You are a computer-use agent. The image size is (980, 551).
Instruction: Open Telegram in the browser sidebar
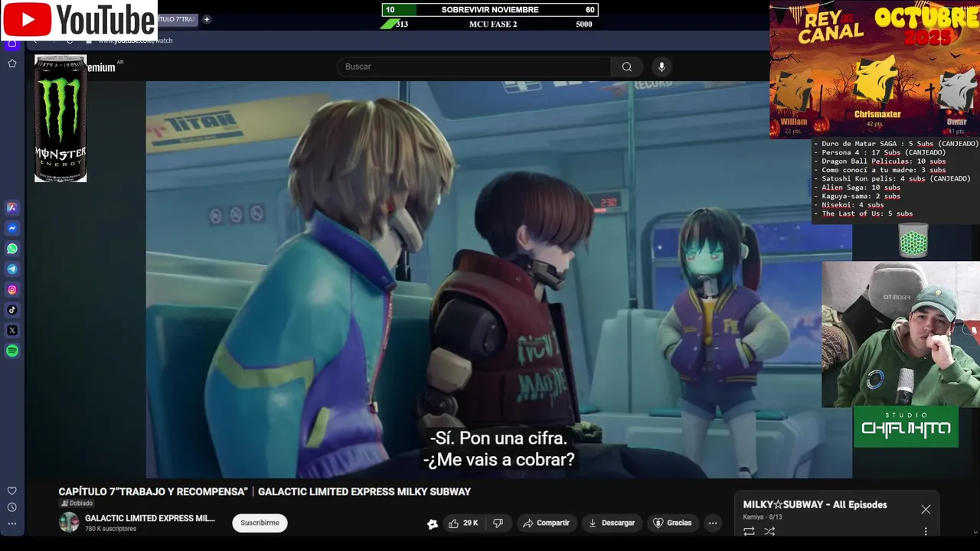click(12, 269)
